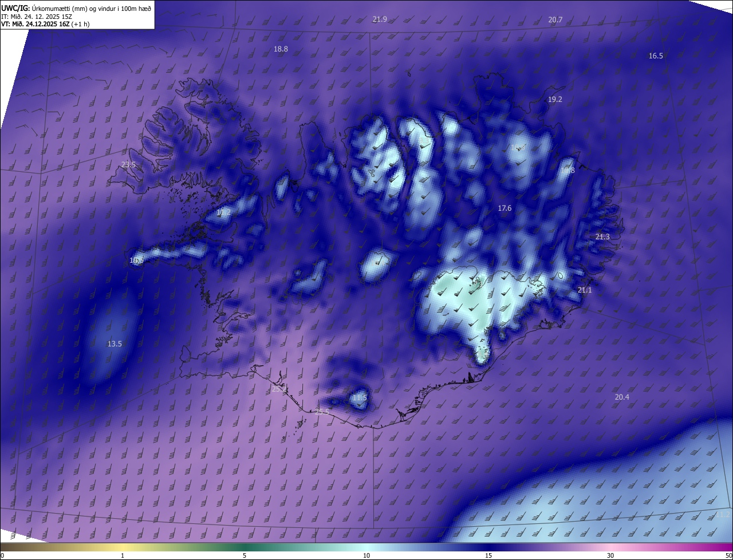Click the colorbar tick label 1

pyautogui.click(x=123, y=555)
